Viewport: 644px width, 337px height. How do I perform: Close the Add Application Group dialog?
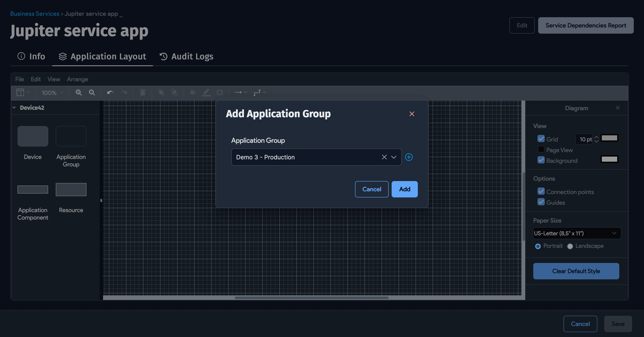tap(412, 114)
